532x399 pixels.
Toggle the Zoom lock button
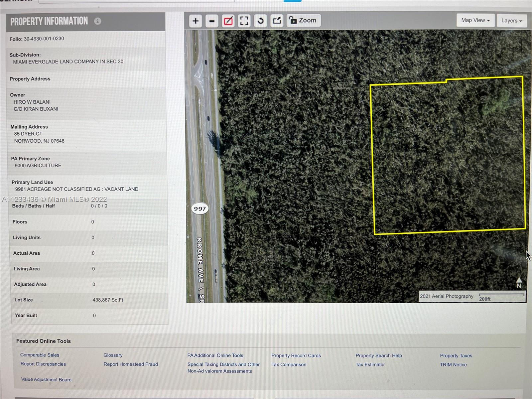tap(303, 20)
